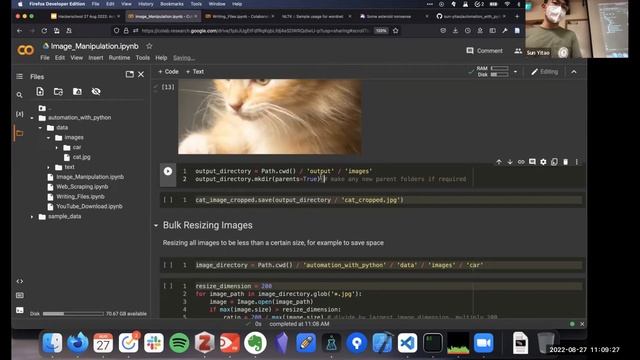Open the Comment panel
640x360 pixels.
point(484,51)
